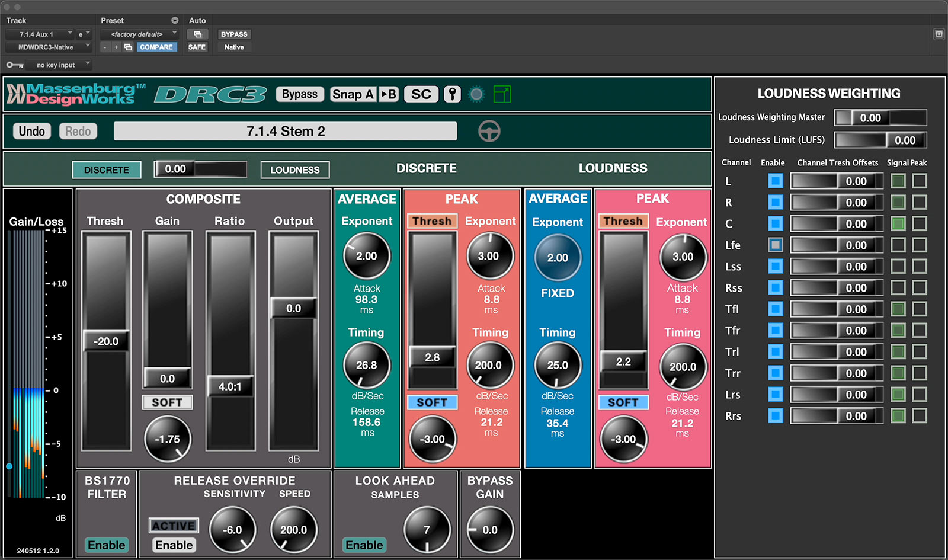Open the gear settings icon
Image resolution: width=948 pixels, height=560 pixels.
[476, 94]
